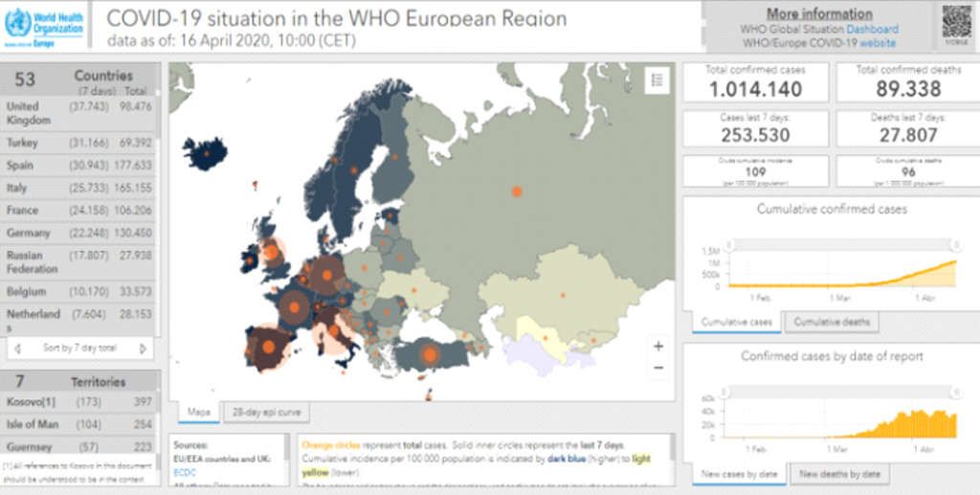Click the orange circle over Turkey
980x495 pixels.
(x=430, y=355)
